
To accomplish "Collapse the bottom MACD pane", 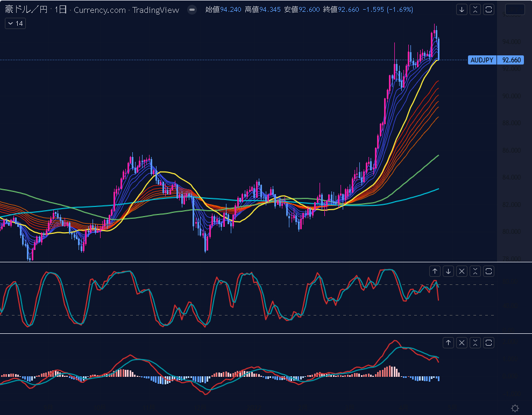I will click(475, 342).
